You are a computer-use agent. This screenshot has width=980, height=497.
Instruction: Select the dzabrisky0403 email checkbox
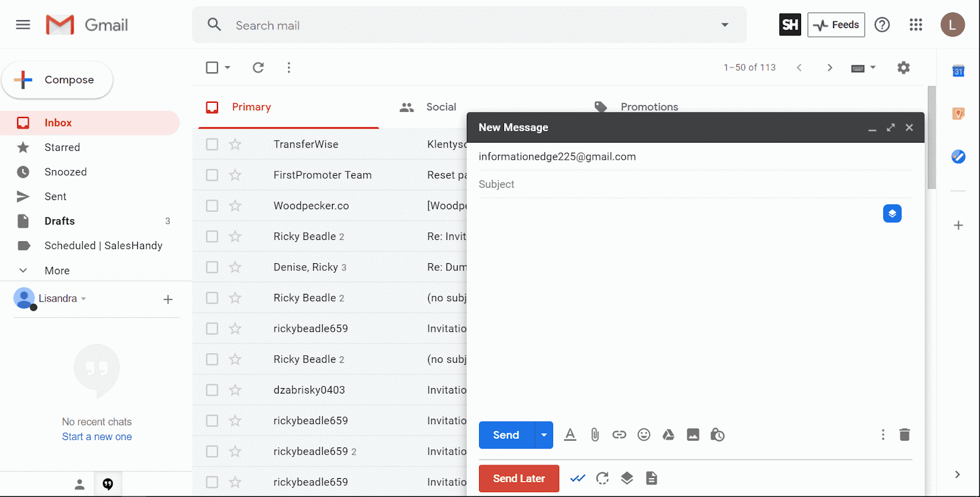(x=212, y=390)
